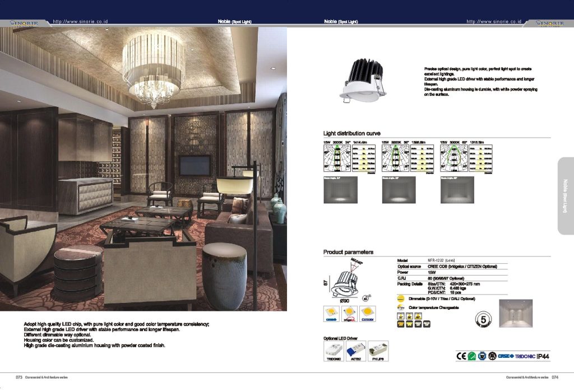This screenshot has width=574, height=392.
Task: Click the Tridonic logo in certification row
Action: click(x=525, y=356)
